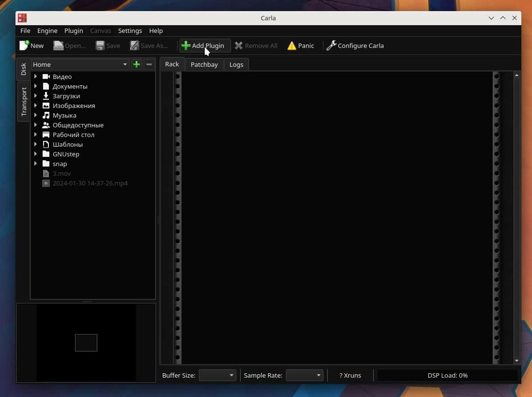Click the Carla app icon in title bar

[x=22, y=18]
